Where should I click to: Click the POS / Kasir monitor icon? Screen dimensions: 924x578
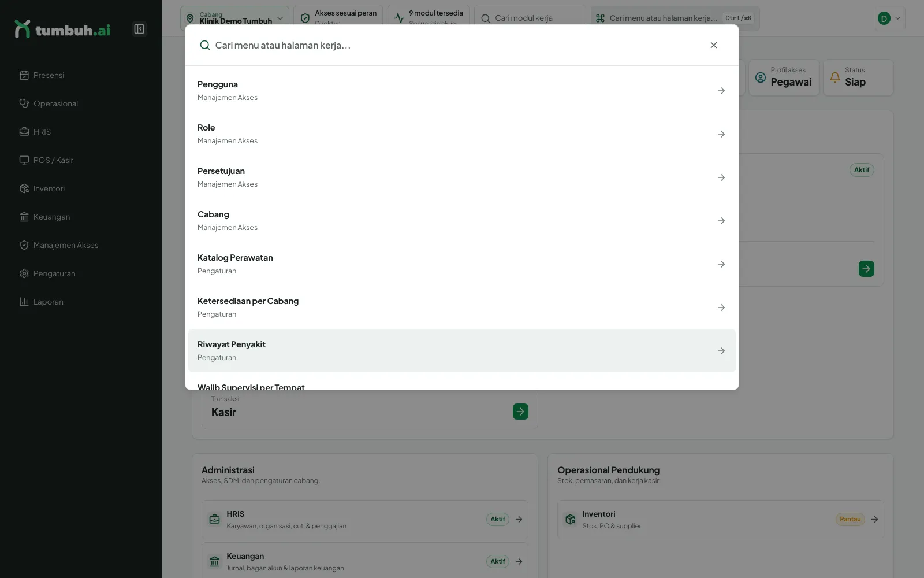pos(24,160)
